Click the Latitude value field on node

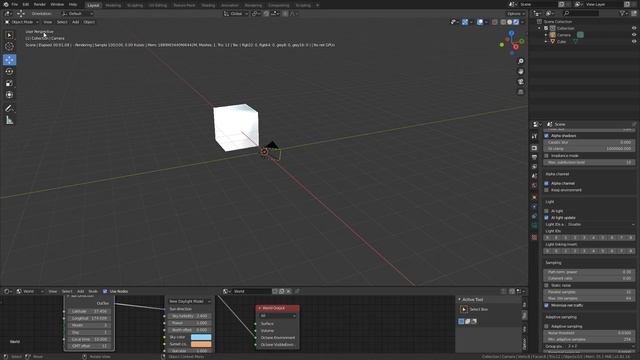click(89, 311)
